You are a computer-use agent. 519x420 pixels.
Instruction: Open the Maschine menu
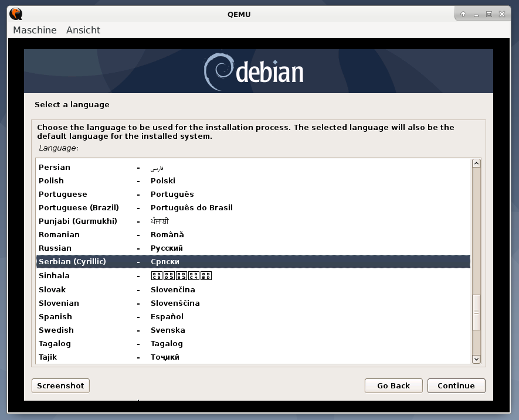point(35,30)
